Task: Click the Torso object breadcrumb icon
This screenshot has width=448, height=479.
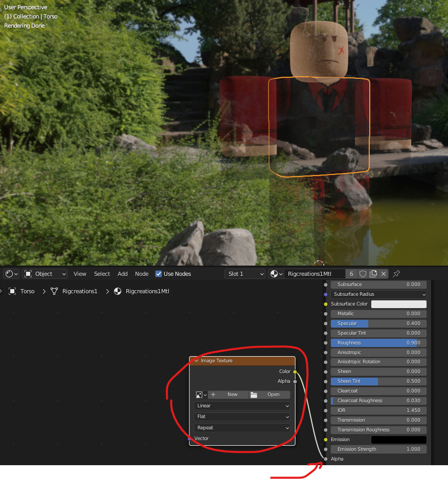Action: pos(12,291)
